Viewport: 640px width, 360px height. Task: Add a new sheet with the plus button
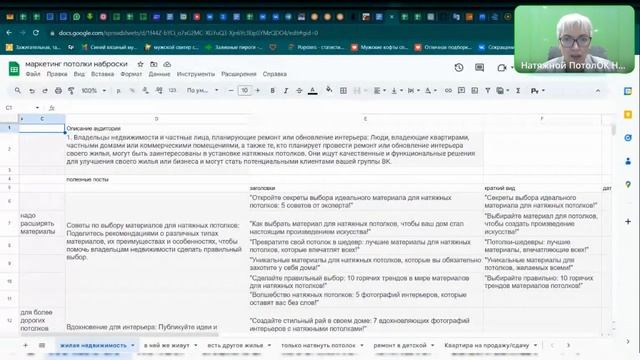coord(26,345)
